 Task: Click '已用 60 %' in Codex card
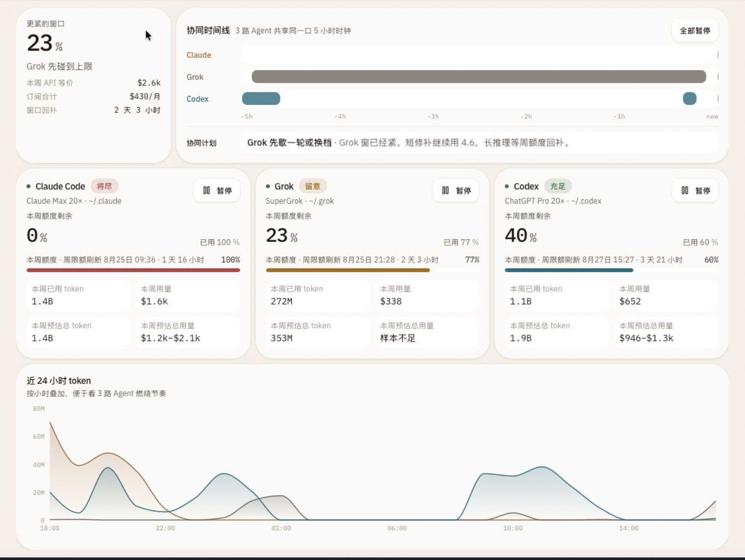700,242
